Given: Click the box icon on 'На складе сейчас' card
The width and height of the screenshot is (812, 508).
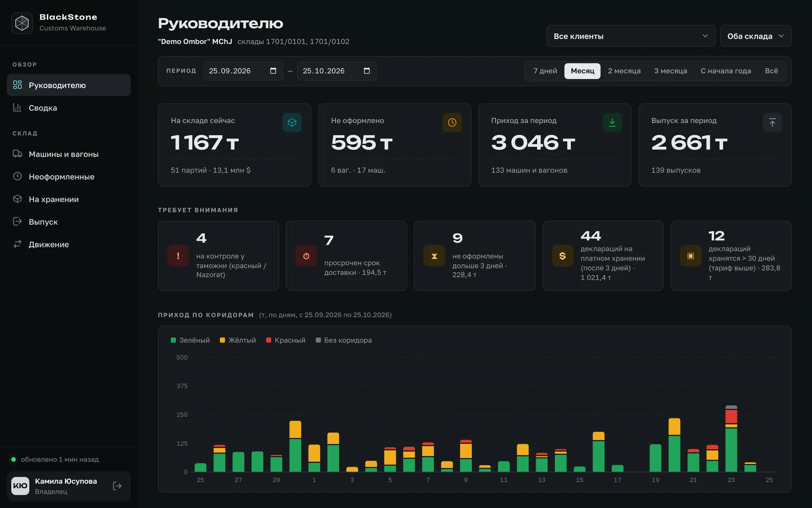Looking at the screenshot, I should 292,122.
